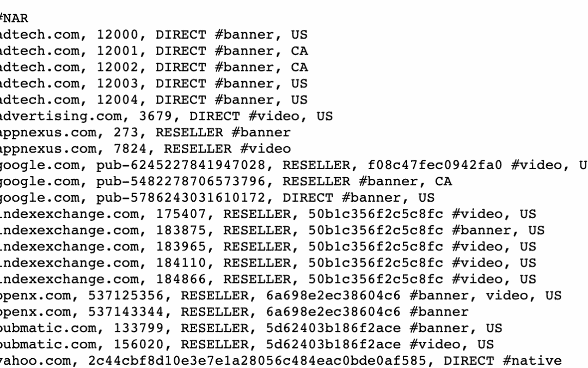Click account number 12000 on adtech line
The height and width of the screenshot is (368, 588).
point(118,34)
